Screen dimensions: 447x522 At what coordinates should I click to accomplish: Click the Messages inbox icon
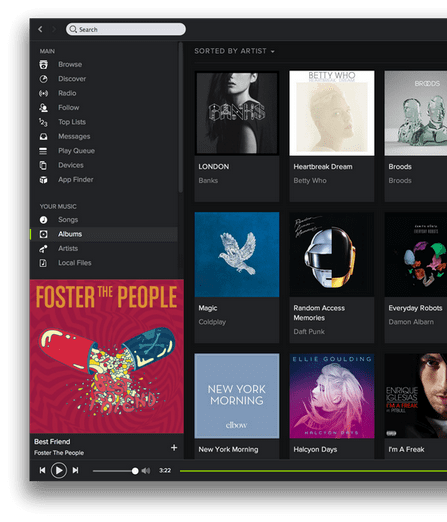(43, 137)
